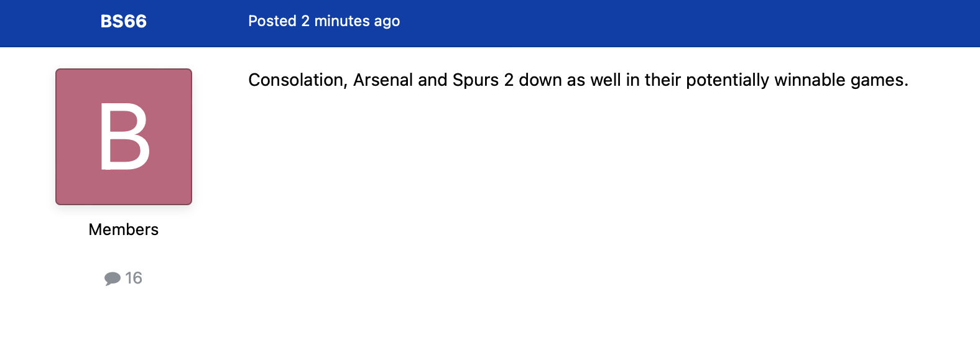This screenshot has height=337, width=980.
Task: Open the BS66 member profile link
Action: pos(124,21)
